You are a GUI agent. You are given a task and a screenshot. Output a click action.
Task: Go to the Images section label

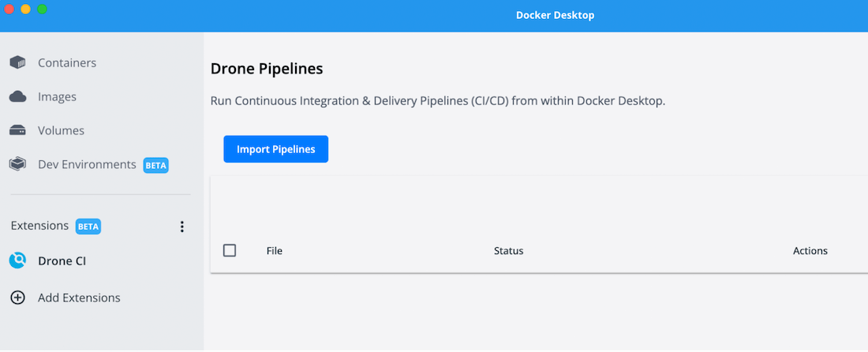click(x=58, y=97)
